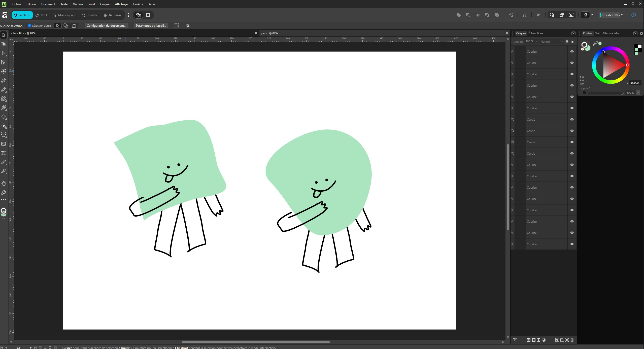Select the Zoom magnifier tool
Viewport: 644px width, 349px height.
pos(4,193)
